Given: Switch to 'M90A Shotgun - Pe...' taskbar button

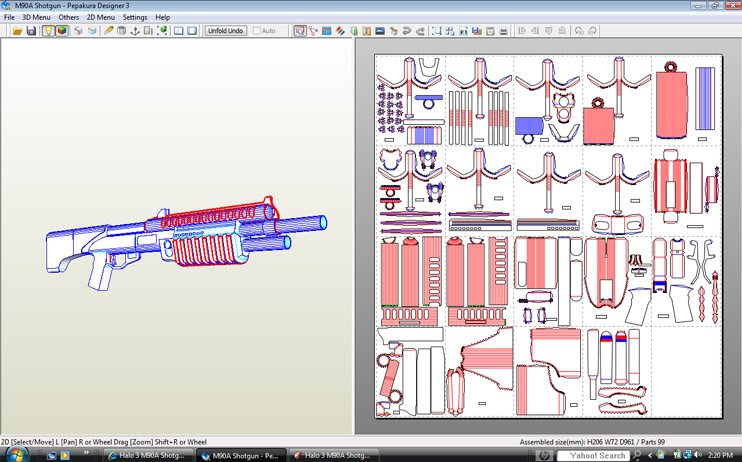Looking at the screenshot, I should pyautogui.click(x=241, y=455).
